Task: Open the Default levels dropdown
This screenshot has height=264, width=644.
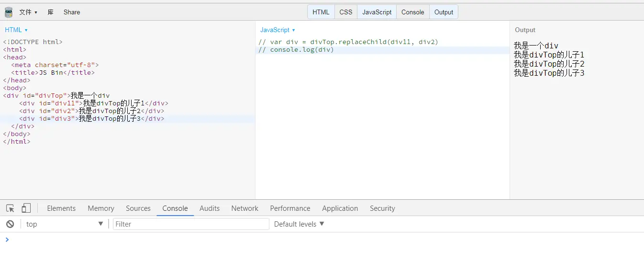Action: [299, 224]
